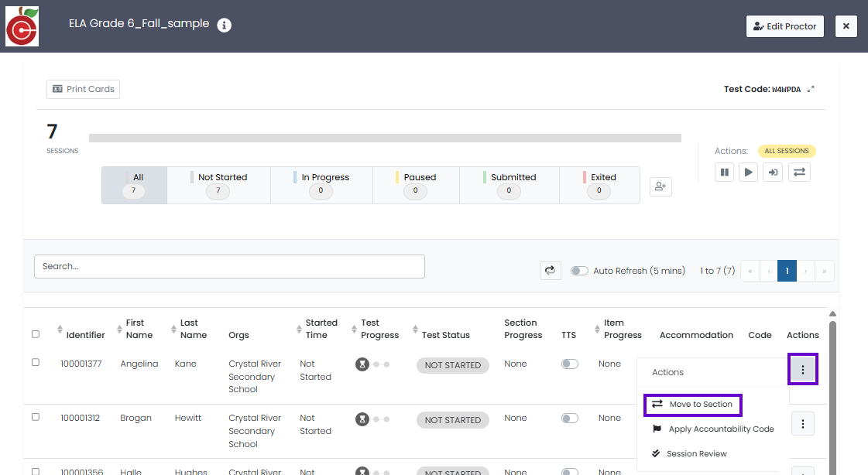
Task: Click the three-dot actions menu for Brogan Hewitt
Action: [803, 424]
